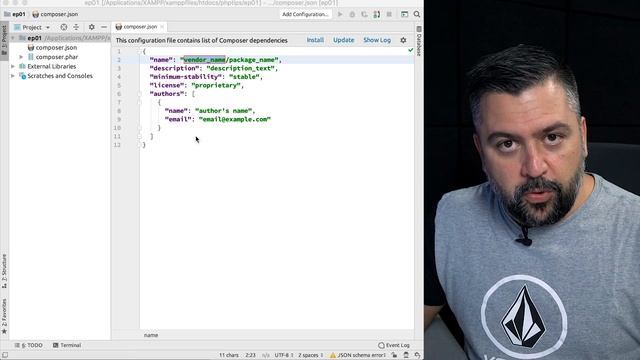Open the TODO tool window tab
640x360 pixels.
(29, 345)
